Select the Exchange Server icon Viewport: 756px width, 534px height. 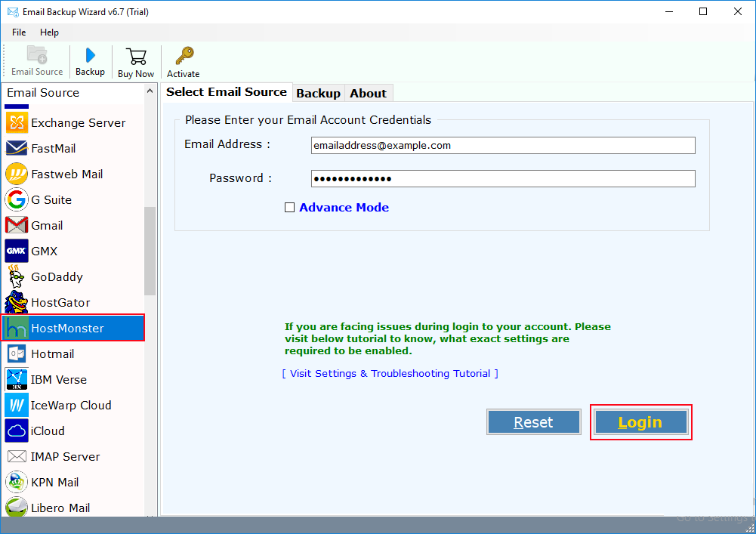pos(17,122)
